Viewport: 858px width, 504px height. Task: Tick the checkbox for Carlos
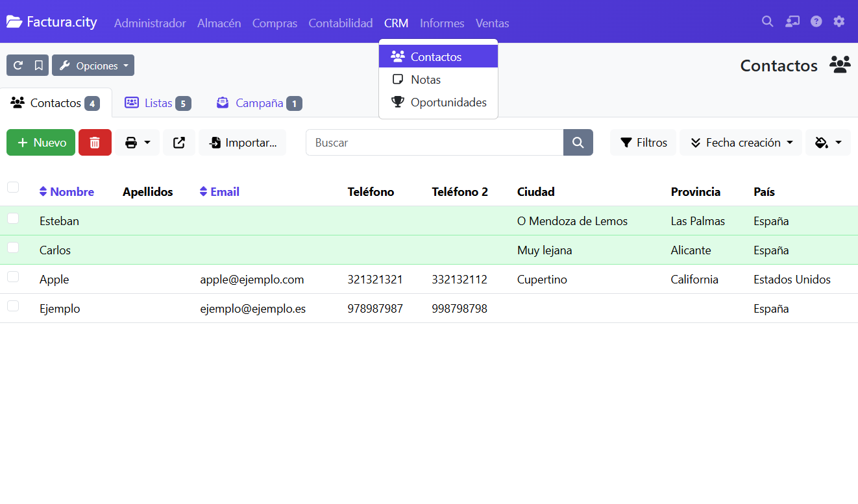13,248
